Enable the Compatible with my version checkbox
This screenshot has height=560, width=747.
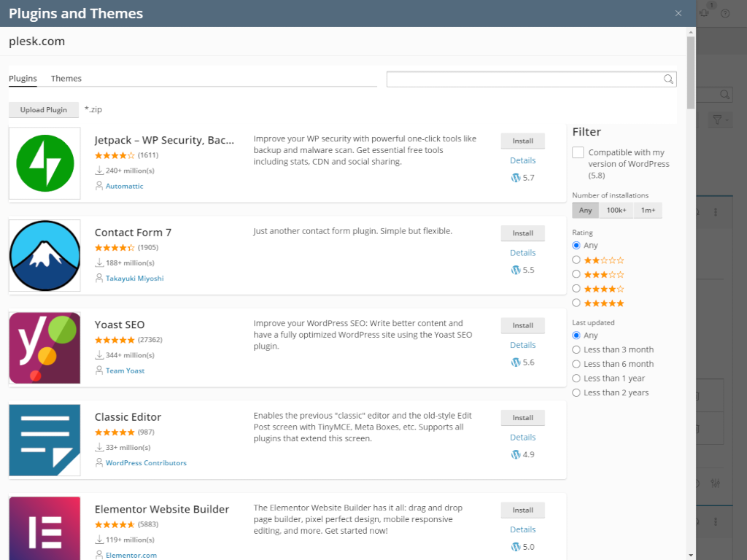point(578,152)
